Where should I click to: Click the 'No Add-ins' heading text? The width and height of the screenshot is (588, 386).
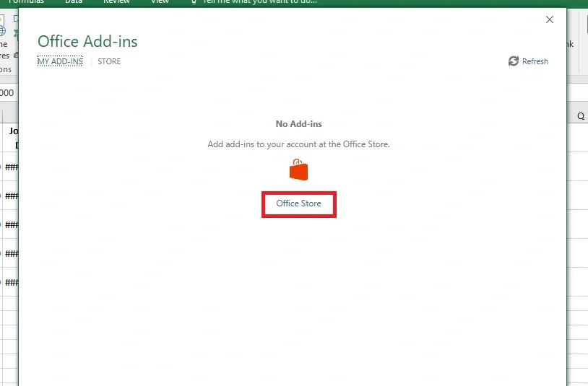click(x=298, y=124)
